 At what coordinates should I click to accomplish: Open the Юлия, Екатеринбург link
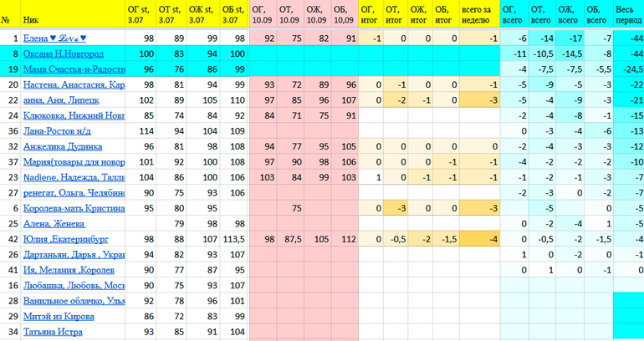tap(67, 239)
